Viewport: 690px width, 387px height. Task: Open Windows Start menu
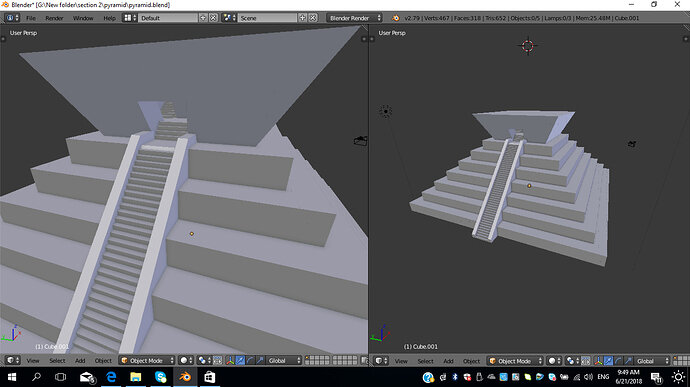12,377
